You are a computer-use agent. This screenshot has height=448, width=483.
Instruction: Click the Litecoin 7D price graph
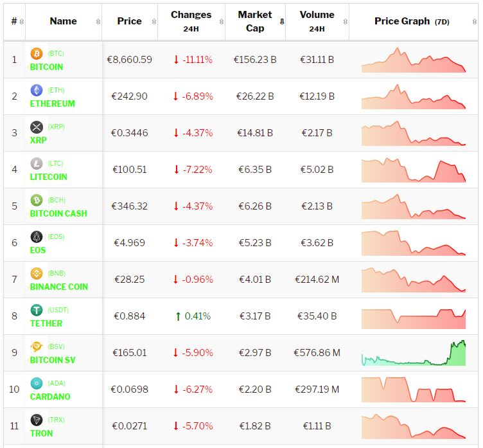[414, 170]
